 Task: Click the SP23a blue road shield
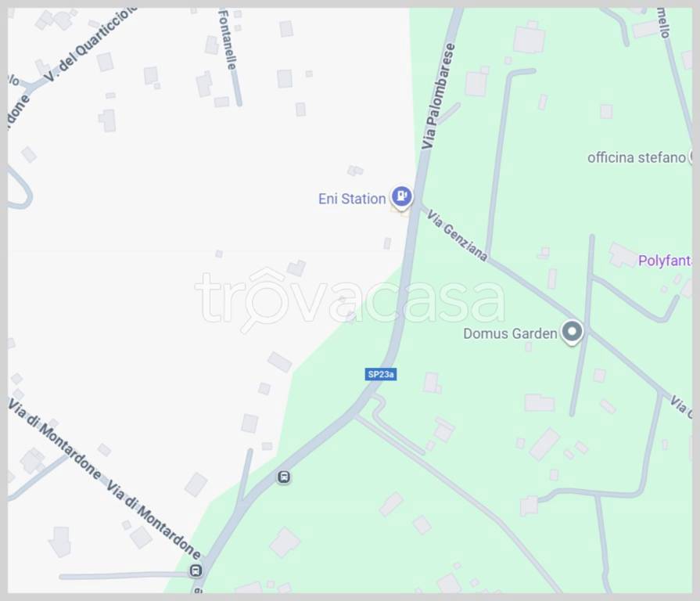coord(380,374)
